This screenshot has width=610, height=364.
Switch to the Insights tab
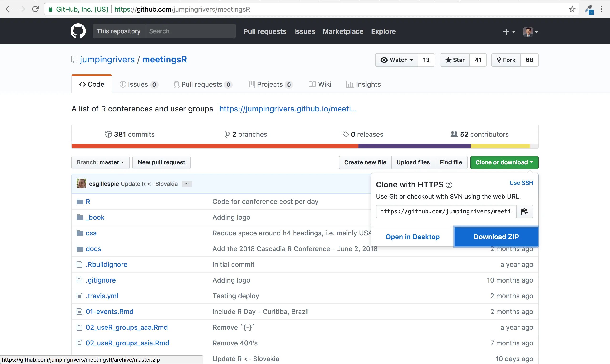[364, 84]
